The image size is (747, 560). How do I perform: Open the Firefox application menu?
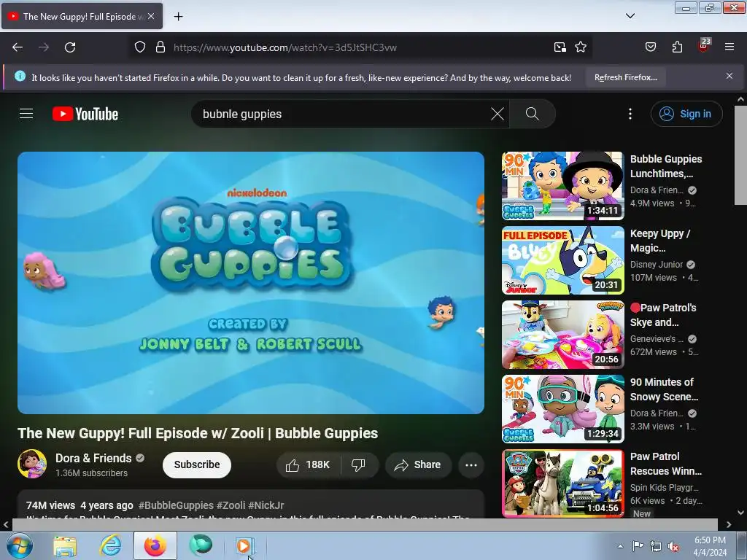click(x=729, y=47)
